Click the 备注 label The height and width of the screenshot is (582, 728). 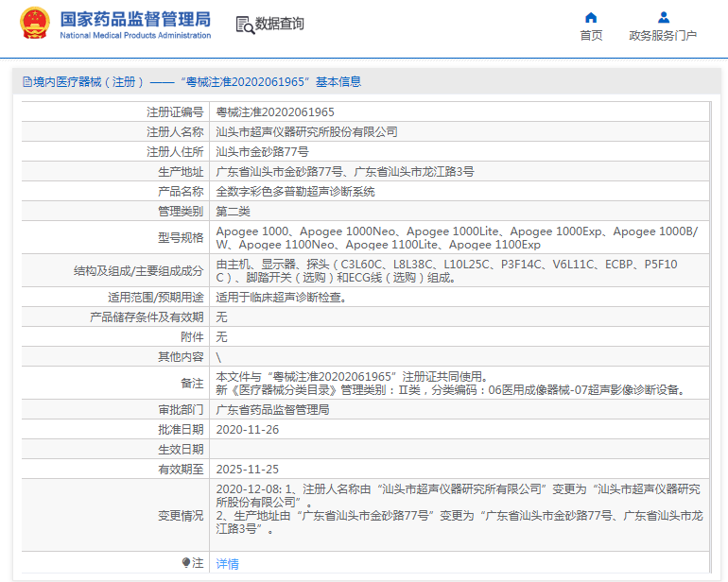[x=192, y=384]
